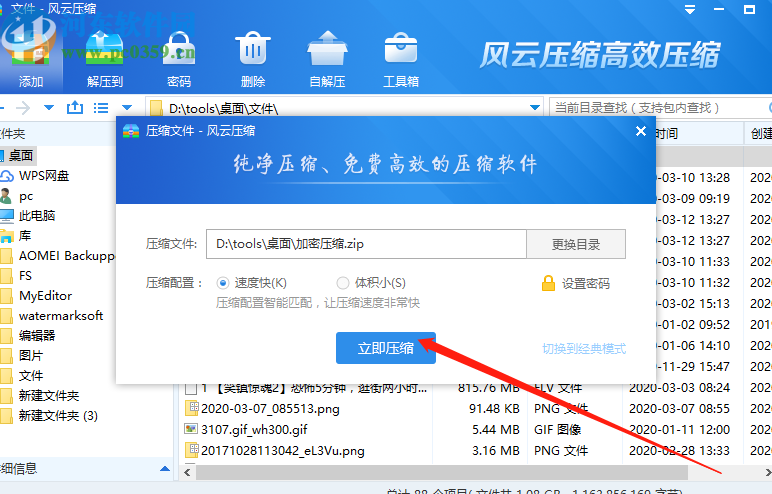Screen dimensions: 772x494
Task: Click the 2020-03-07 08:55 date cell
Action: tap(679, 409)
